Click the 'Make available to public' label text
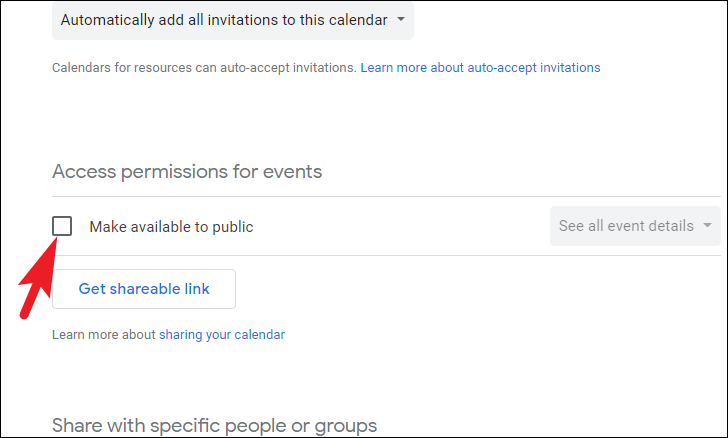This screenshot has width=728, height=438. click(x=171, y=227)
